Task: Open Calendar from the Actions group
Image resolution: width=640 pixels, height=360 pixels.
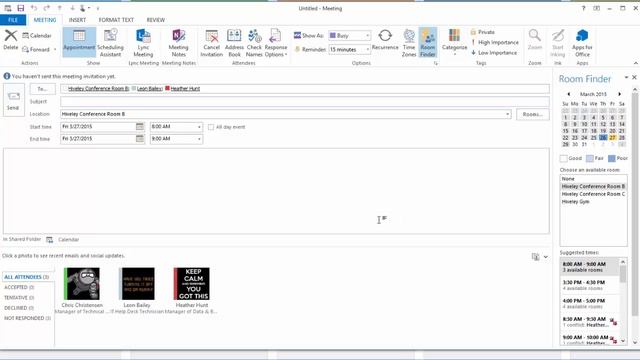Action: tap(37, 36)
